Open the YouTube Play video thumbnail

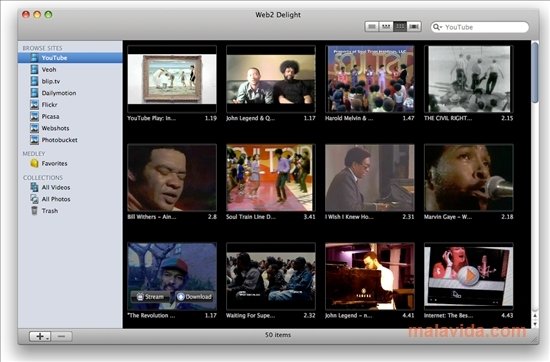(172, 79)
